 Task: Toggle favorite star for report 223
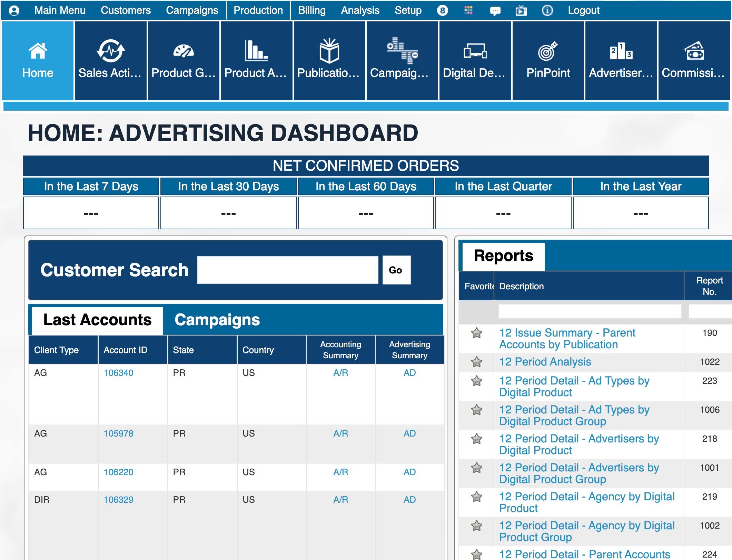pyautogui.click(x=476, y=381)
